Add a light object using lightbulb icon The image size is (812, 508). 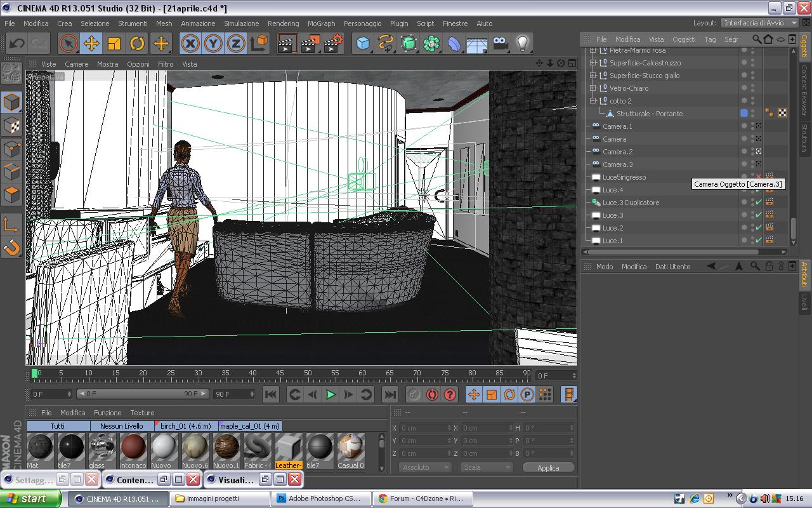(522, 43)
